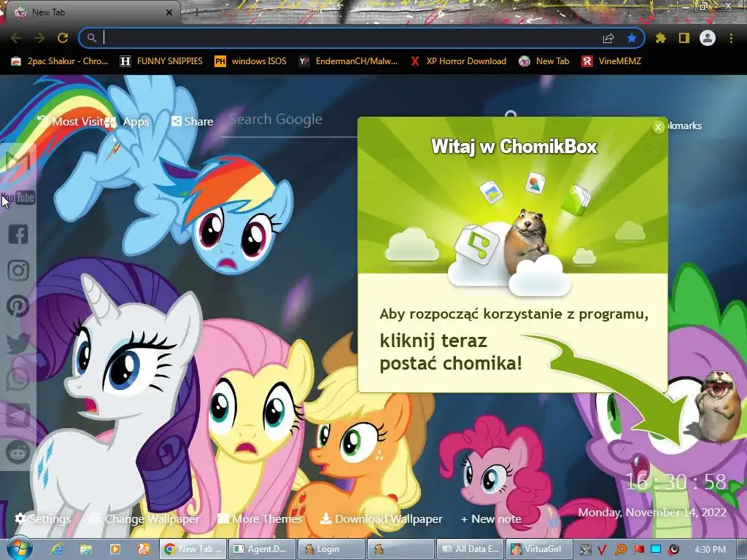
Task: Open the FUNNY SNIPPIES bookmark
Action: pos(161,61)
